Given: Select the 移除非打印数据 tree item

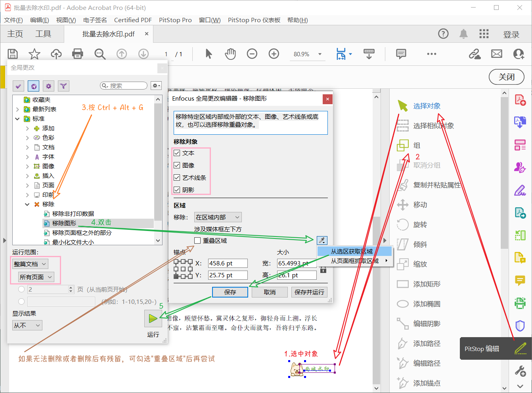Looking at the screenshot, I should [x=73, y=214].
